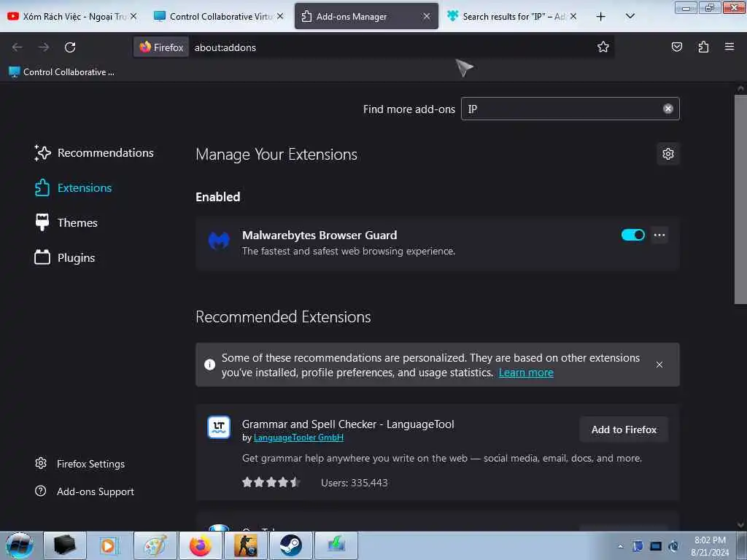
Task: Bookmark this page with the star icon
Action: [x=603, y=47]
